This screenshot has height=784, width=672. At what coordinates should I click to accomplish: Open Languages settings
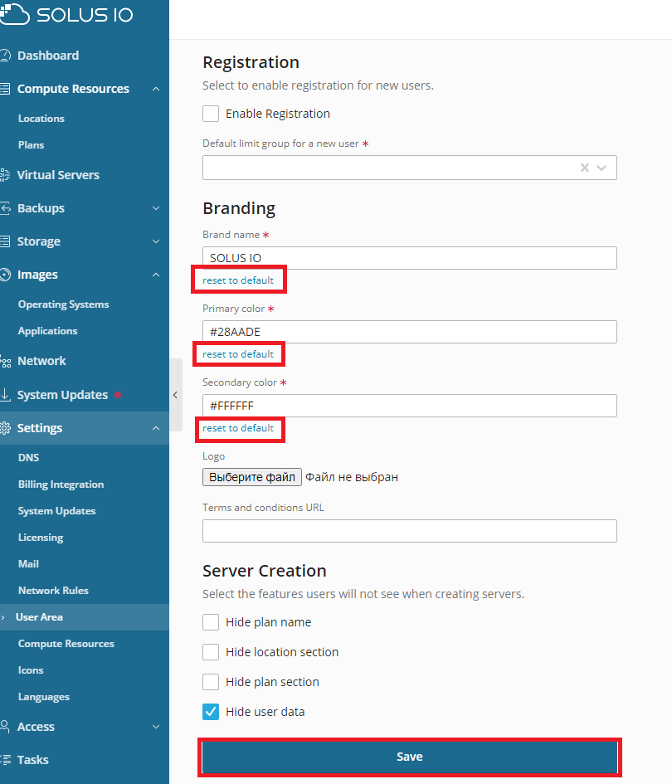43,697
